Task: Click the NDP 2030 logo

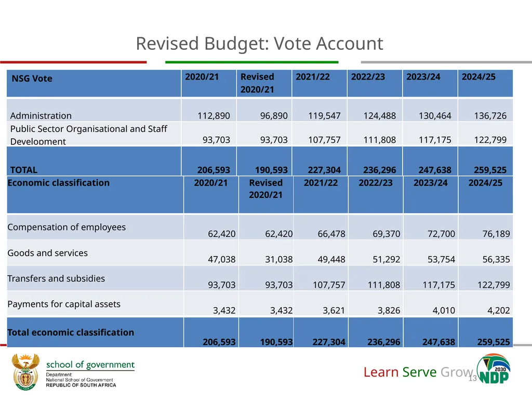Action: 494,369
